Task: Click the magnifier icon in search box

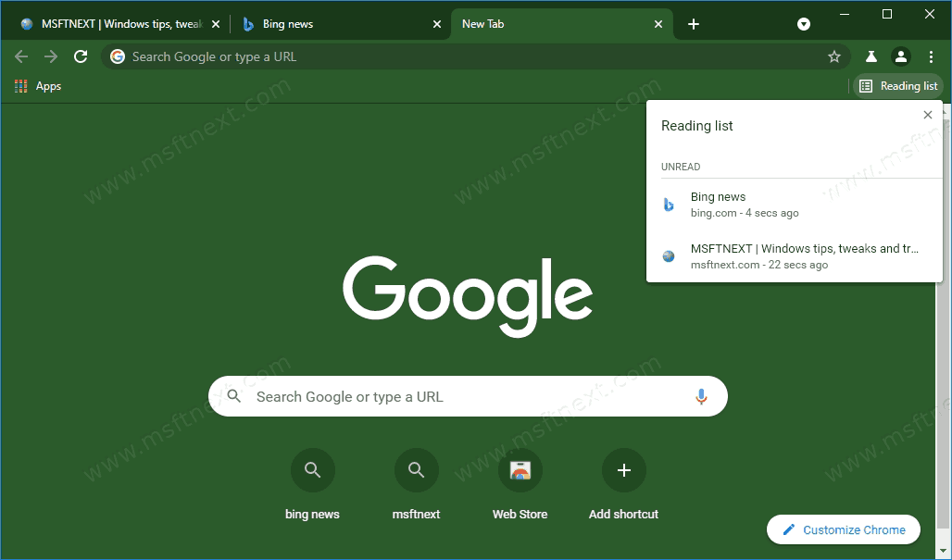Action: tap(233, 396)
